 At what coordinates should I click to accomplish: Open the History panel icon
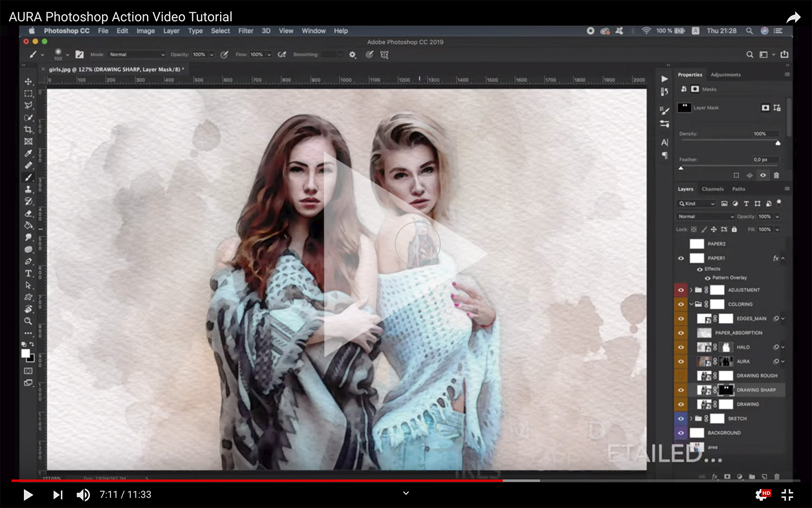[664, 91]
